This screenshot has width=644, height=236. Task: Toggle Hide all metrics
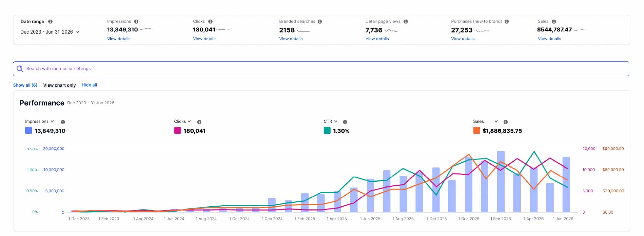pos(89,85)
